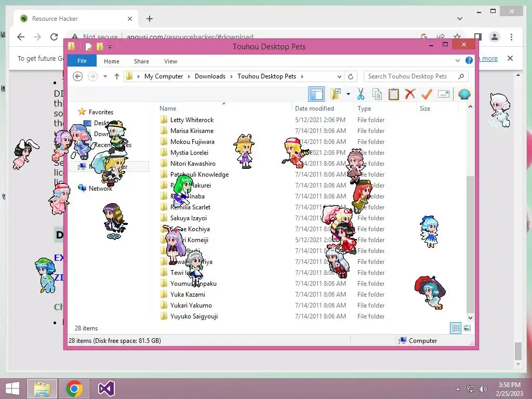The height and width of the screenshot is (399, 532).
Task: Click the Chrome page vertical scrollbar thumb
Action: pos(518,351)
